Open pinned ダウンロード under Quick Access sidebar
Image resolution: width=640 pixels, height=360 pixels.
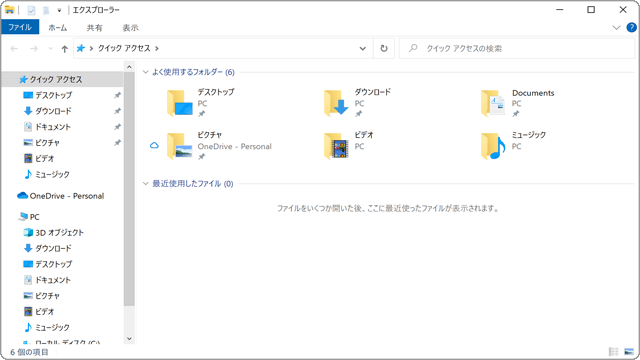[x=53, y=111]
